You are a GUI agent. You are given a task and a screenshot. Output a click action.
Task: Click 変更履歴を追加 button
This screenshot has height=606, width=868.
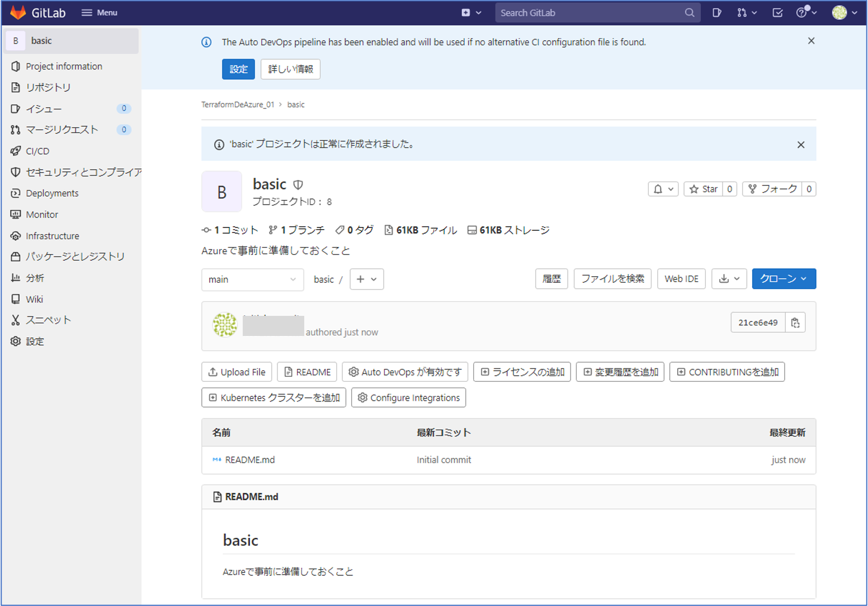tap(620, 372)
